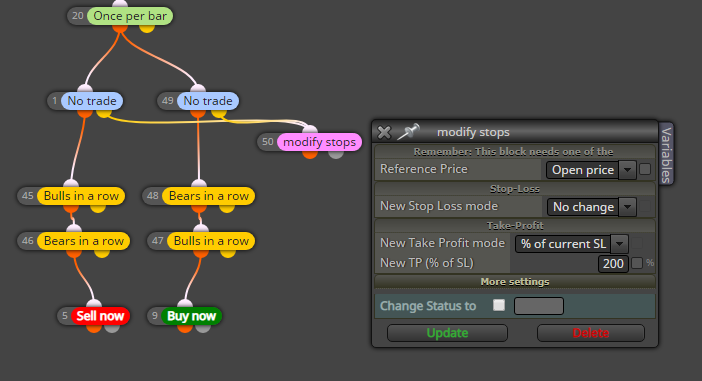The height and width of the screenshot is (381, 702).
Task: Click yellow output connector of block 48
Action: tap(227, 208)
